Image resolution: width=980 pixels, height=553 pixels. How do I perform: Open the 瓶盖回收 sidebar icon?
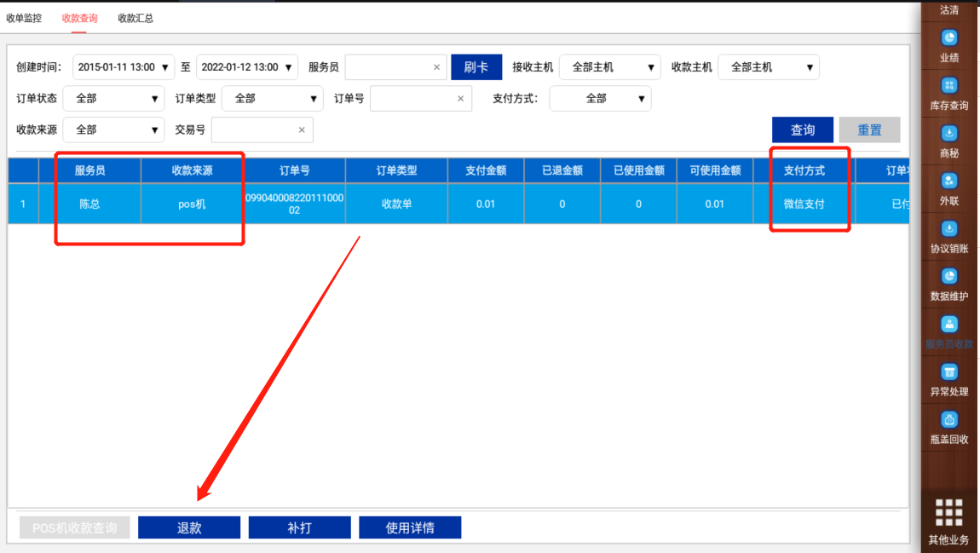(948, 419)
